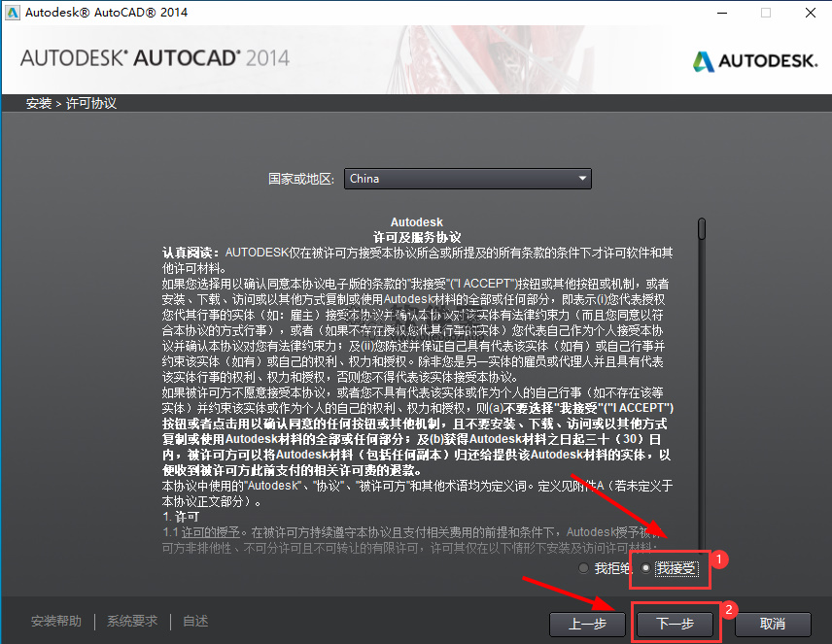Click the 许可及服务协议 agreement heading
The image size is (832, 644).
coord(417,237)
